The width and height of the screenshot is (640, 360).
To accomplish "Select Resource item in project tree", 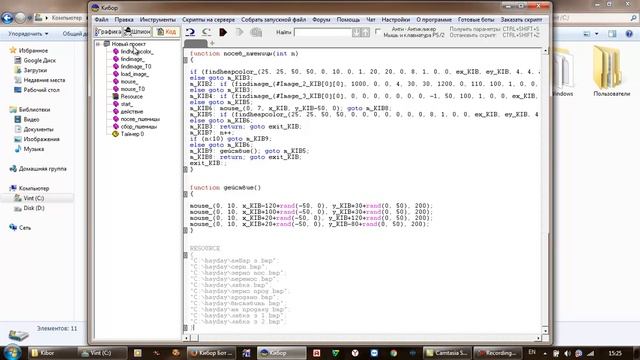I will 131,96.
